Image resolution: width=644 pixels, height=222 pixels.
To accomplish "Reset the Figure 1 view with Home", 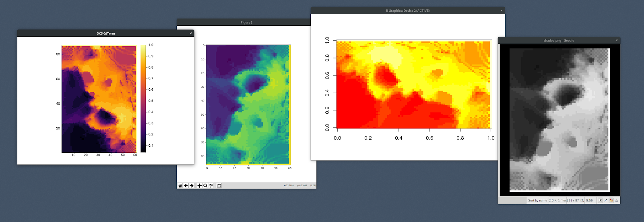I will 180,186.
